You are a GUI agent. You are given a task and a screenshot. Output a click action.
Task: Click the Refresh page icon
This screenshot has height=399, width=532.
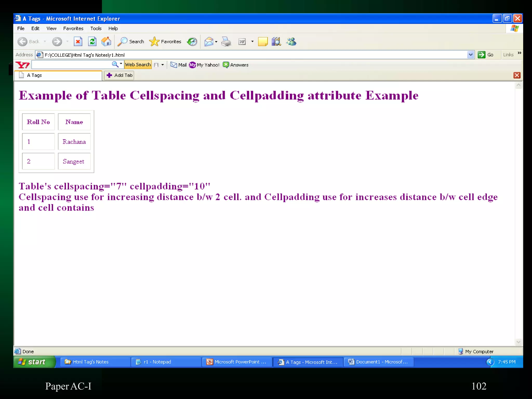[92, 42]
